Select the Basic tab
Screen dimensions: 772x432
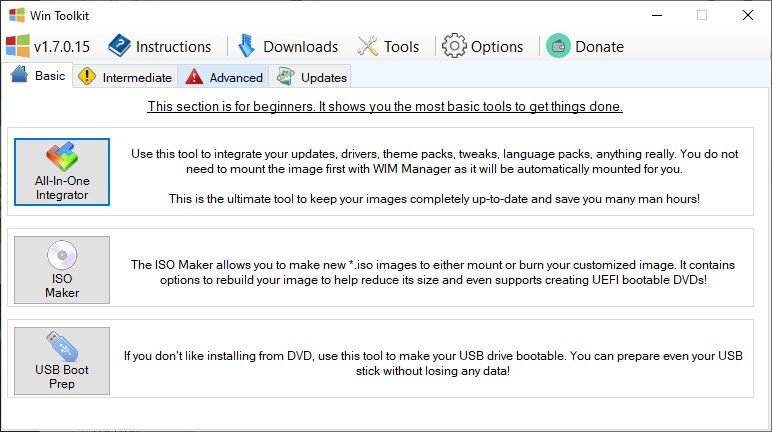[37, 75]
